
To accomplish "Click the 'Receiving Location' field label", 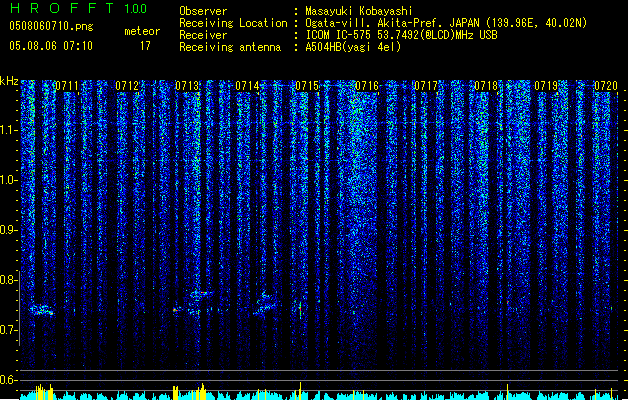I will pyautogui.click(x=233, y=23).
